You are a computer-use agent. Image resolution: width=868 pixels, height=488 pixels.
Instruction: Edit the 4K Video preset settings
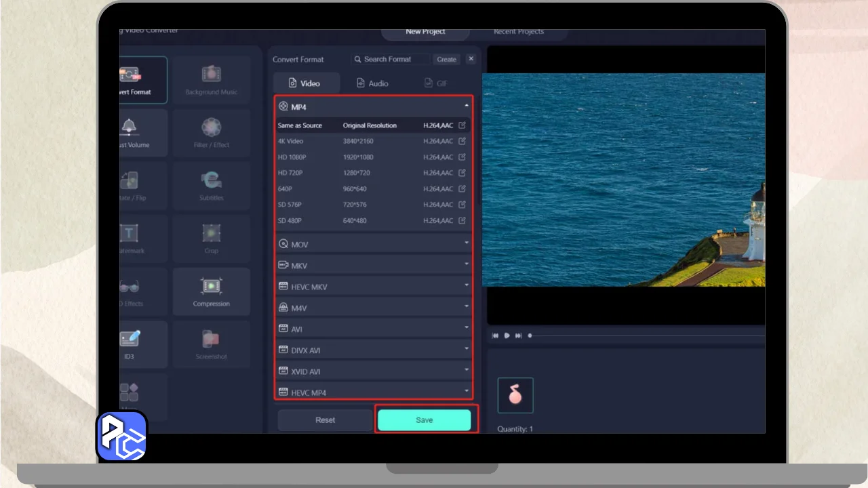tap(462, 142)
